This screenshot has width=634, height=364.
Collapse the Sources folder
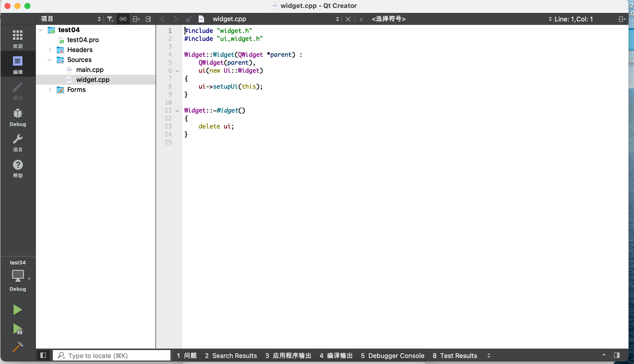pyautogui.click(x=49, y=60)
